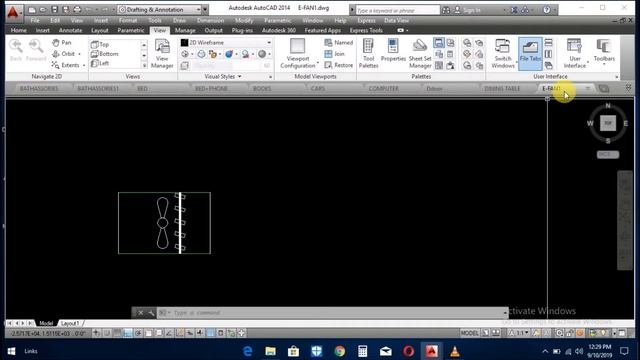The image size is (640, 360).
Task: Click the Open file icon in quick access toolbar
Action: tap(43, 9)
